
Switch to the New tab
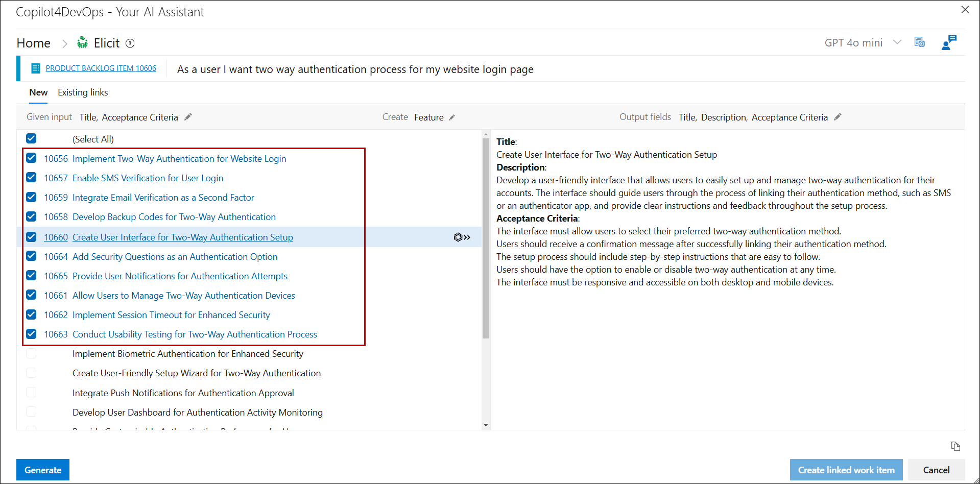tap(38, 92)
